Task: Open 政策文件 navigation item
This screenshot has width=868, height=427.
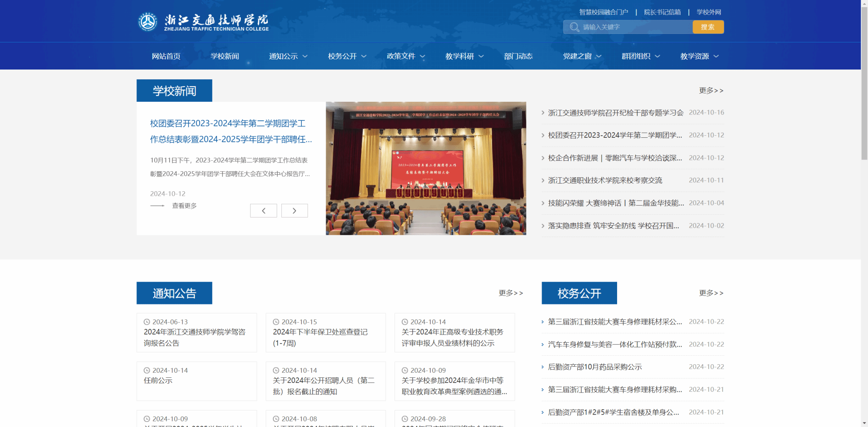Action: pyautogui.click(x=401, y=56)
